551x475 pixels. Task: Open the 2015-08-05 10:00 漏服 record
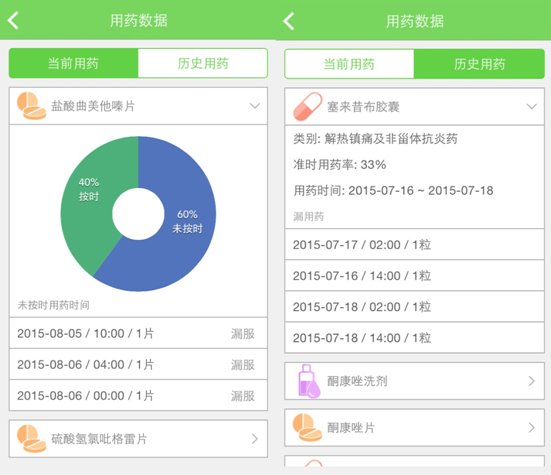coord(138,333)
